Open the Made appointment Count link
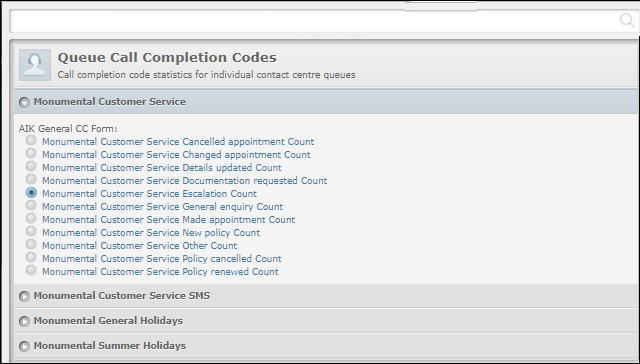This screenshot has width=640, height=364. pos(168,220)
